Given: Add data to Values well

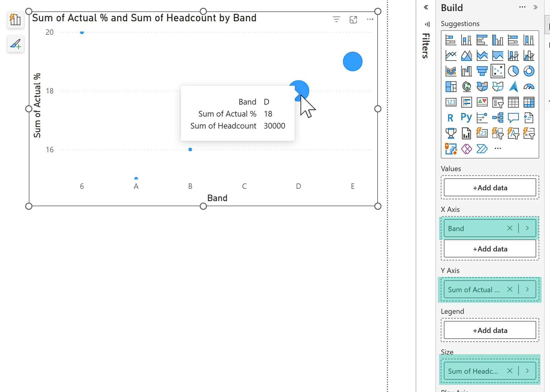Looking at the screenshot, I should tap(490, 188).
